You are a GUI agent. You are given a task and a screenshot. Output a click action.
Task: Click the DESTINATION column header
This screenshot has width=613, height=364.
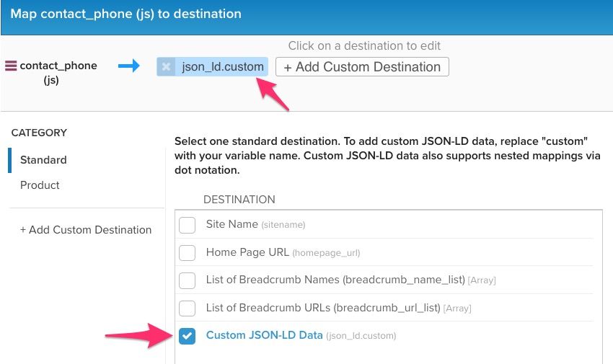coord(239,200)
